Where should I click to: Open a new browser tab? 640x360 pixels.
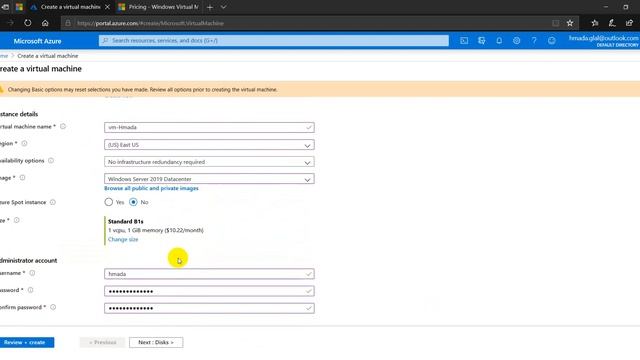pyautogui.click(x=210, y=7)
